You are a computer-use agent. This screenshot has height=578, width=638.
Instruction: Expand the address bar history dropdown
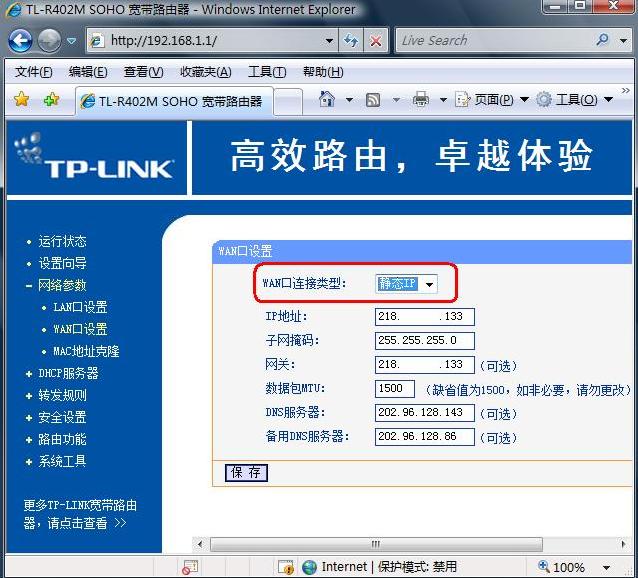[x=329, y=41]
